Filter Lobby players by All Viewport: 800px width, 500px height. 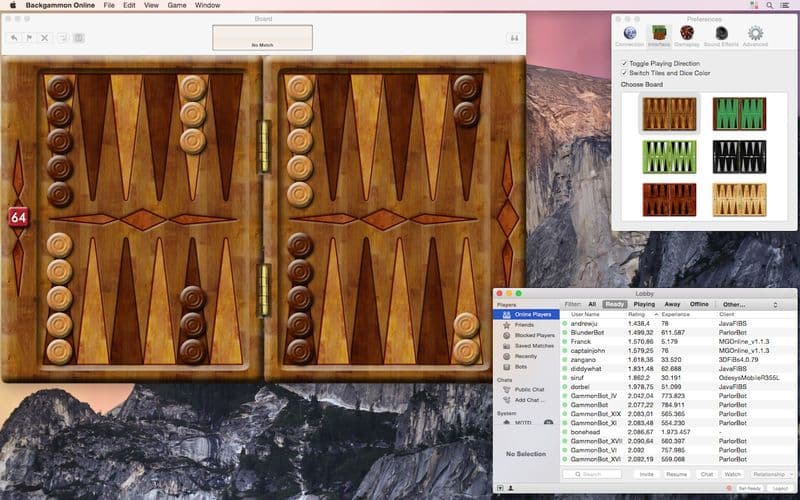pyautogui.click(x=592, y=304)
